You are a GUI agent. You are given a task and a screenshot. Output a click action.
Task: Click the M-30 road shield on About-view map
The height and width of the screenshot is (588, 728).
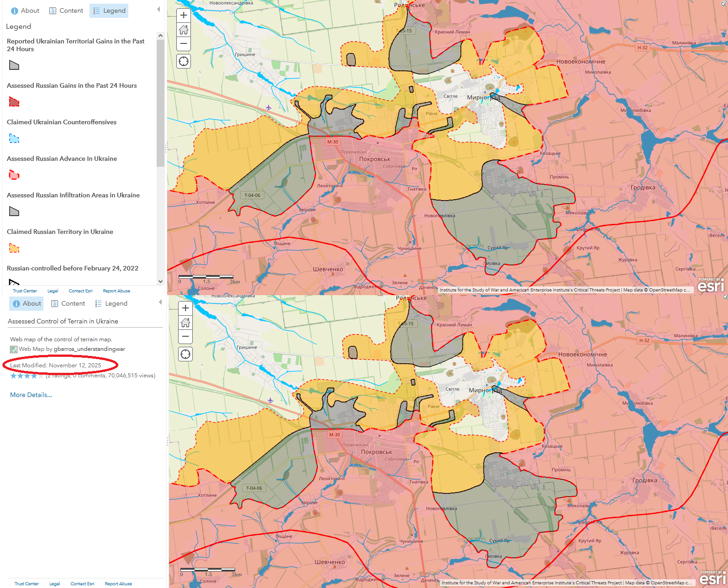coord(335,434)
